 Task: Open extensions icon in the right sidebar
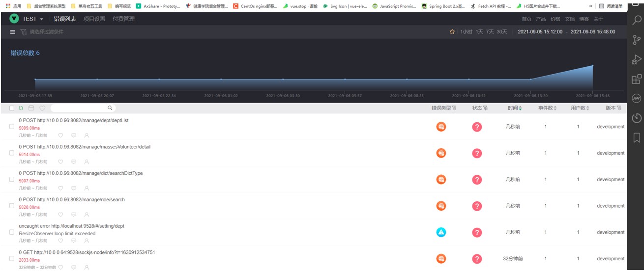click(637, 79)
